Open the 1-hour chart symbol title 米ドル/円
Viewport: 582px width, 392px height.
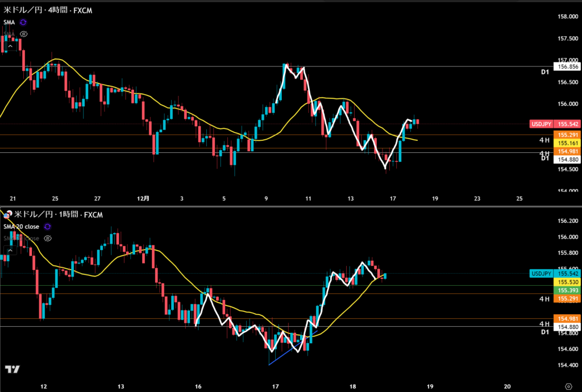[31, 214]
